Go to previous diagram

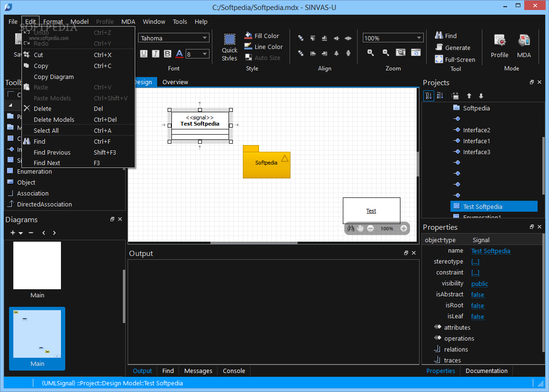pos(43,233)
